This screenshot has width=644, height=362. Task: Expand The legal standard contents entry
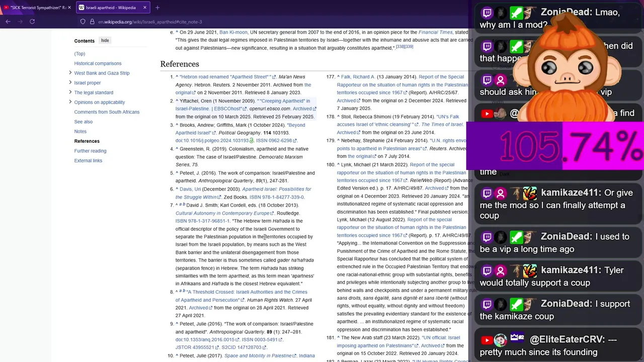[x=70, y=92]
